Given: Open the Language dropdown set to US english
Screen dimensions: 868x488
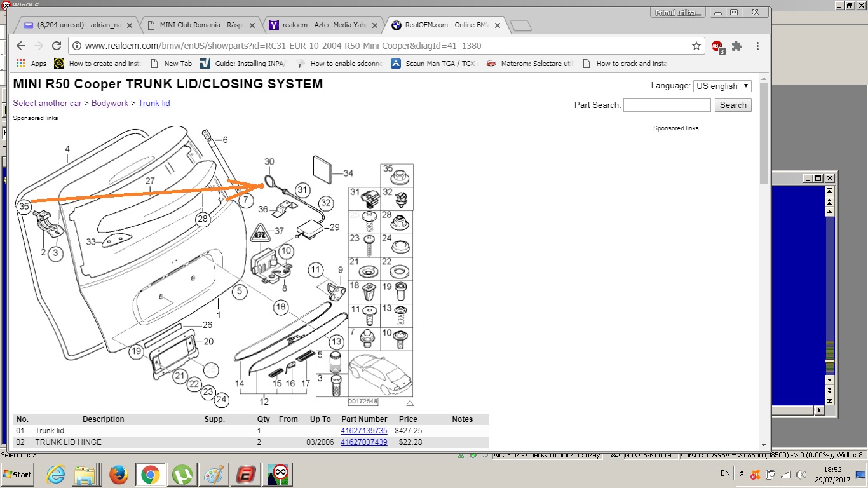Looking at the screenshot, I should pos(722,86).
